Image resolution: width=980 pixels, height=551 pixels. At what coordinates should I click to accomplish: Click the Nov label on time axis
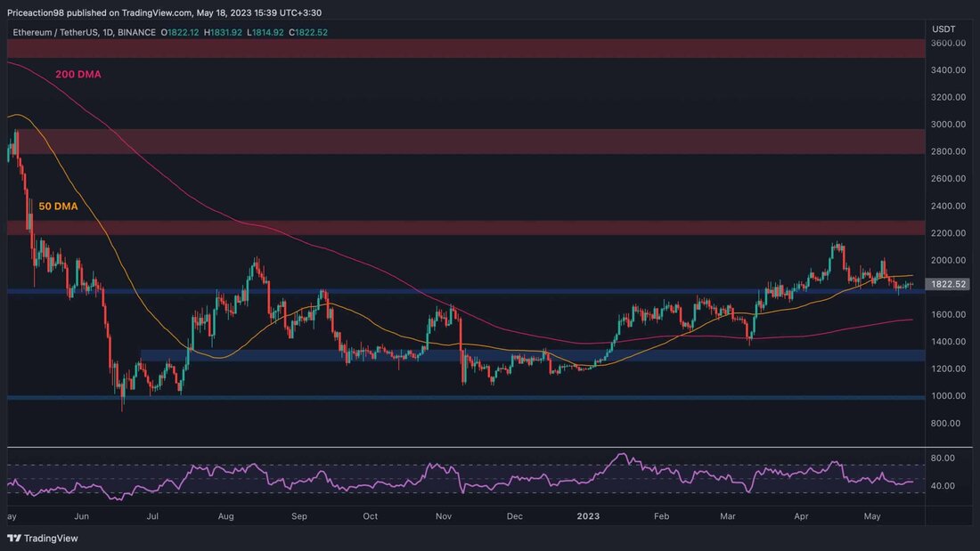coord(444,516)
